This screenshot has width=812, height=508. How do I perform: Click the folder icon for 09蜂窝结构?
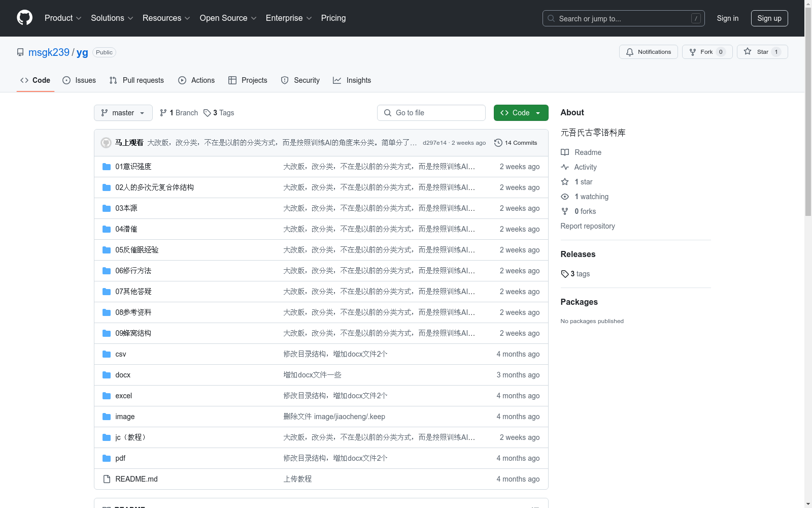coord(107,333)
